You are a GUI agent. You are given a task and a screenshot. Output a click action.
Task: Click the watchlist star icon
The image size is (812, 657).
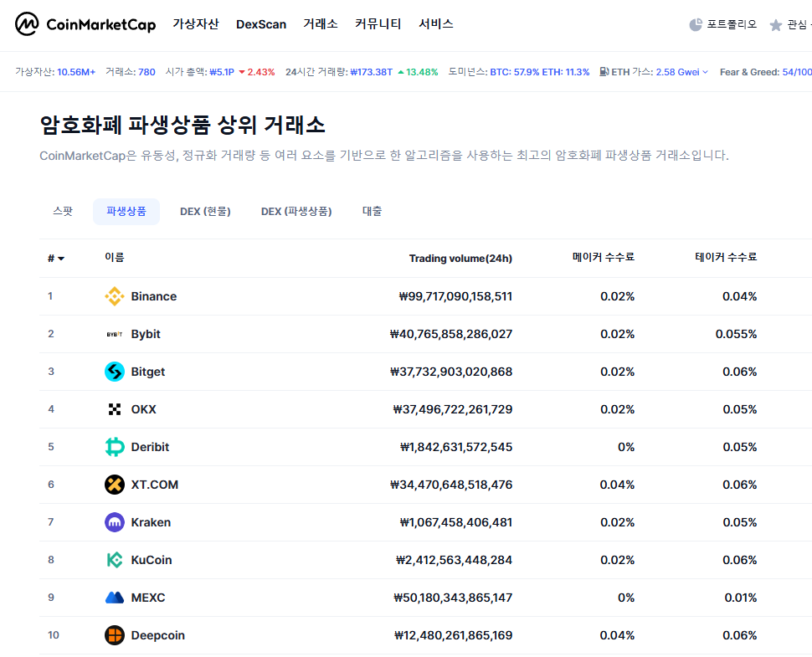click(775, 25)
